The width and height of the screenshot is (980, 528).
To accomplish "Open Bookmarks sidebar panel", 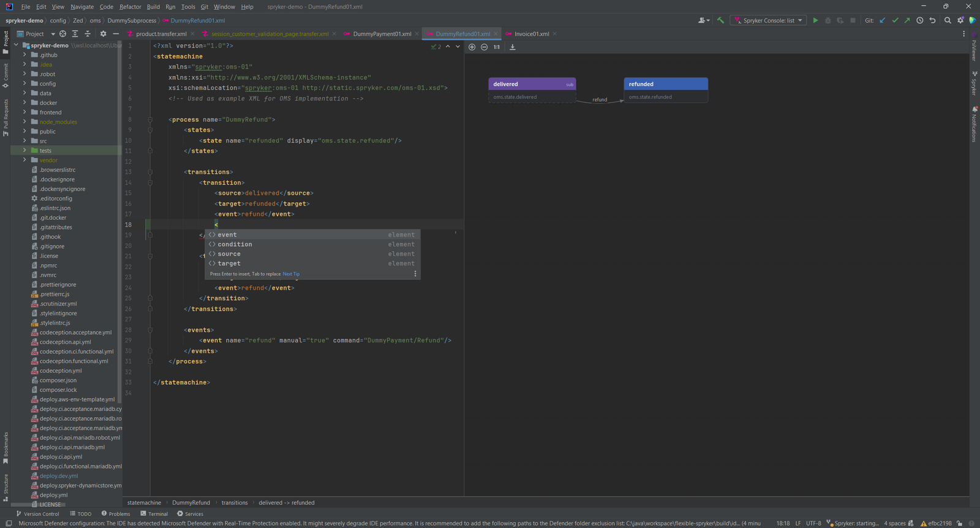I will coord(6,448).
